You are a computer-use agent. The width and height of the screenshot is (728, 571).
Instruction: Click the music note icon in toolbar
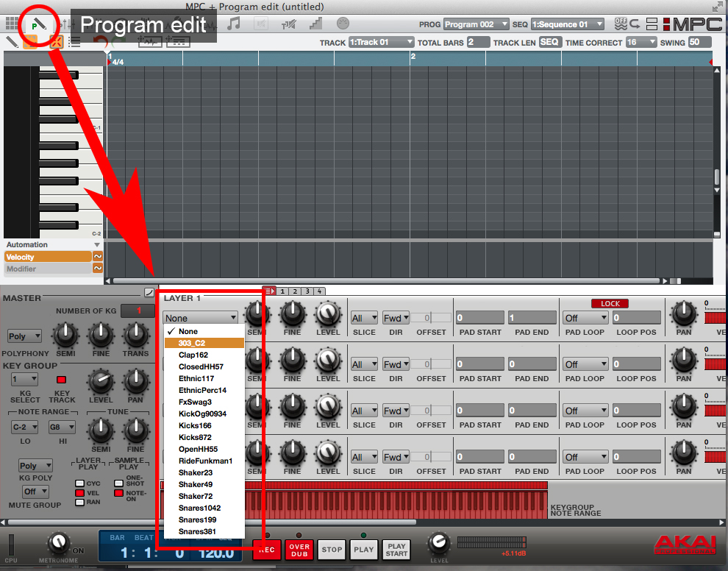[234, 24]
